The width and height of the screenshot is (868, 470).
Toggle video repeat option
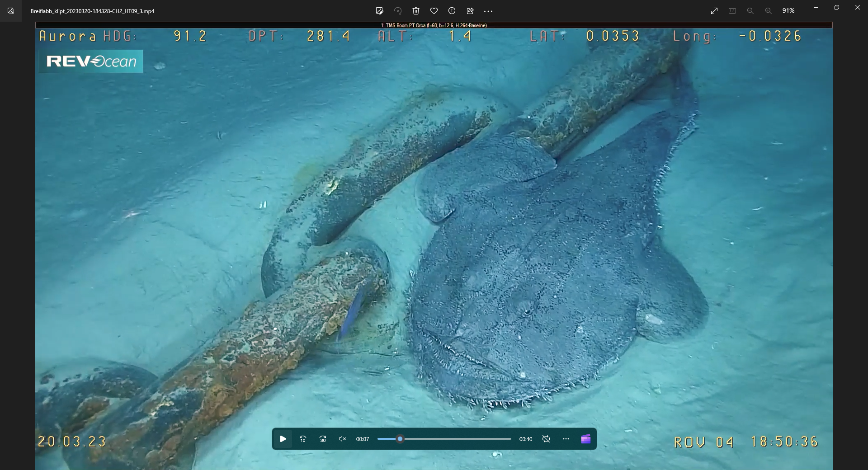point(546,439)
